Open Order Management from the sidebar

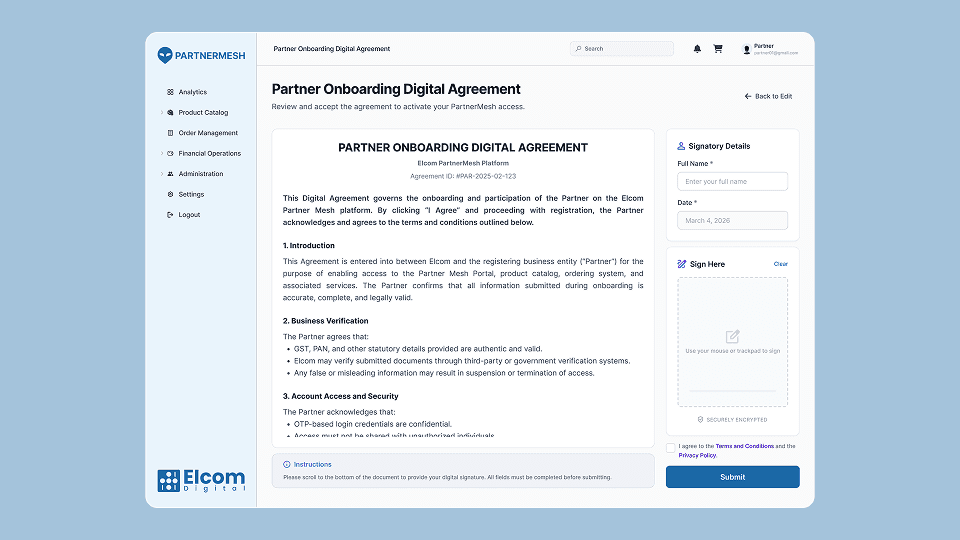coord(208,133)
